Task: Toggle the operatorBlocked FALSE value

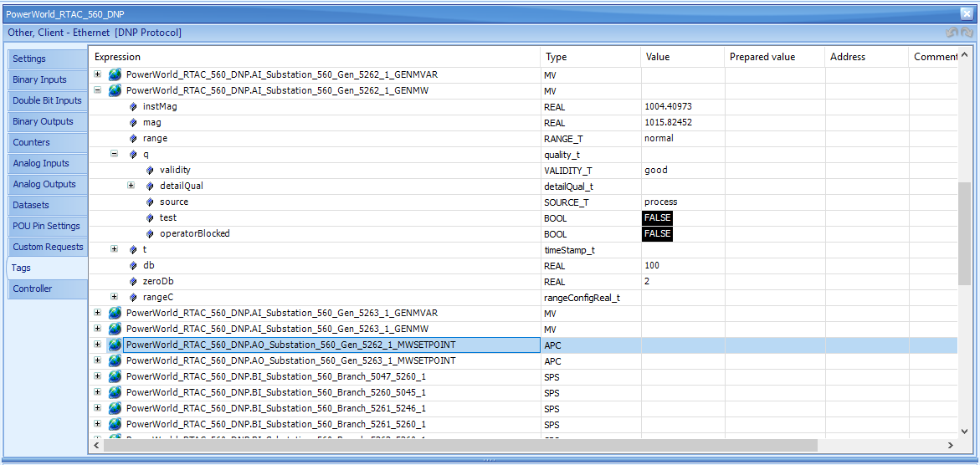Action: point(658,233)
